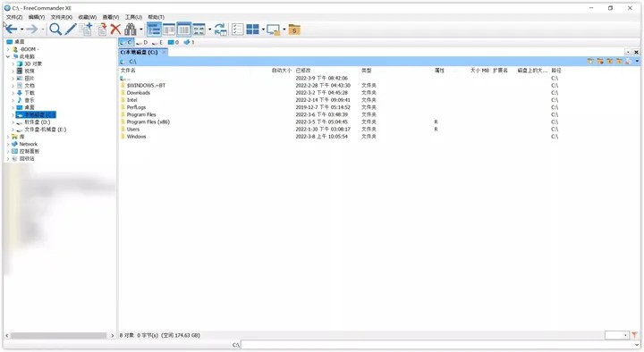This screenshot has height=352, width=644.
Task: Sort list by the 文件名 column header
Action: pos(128,71)
